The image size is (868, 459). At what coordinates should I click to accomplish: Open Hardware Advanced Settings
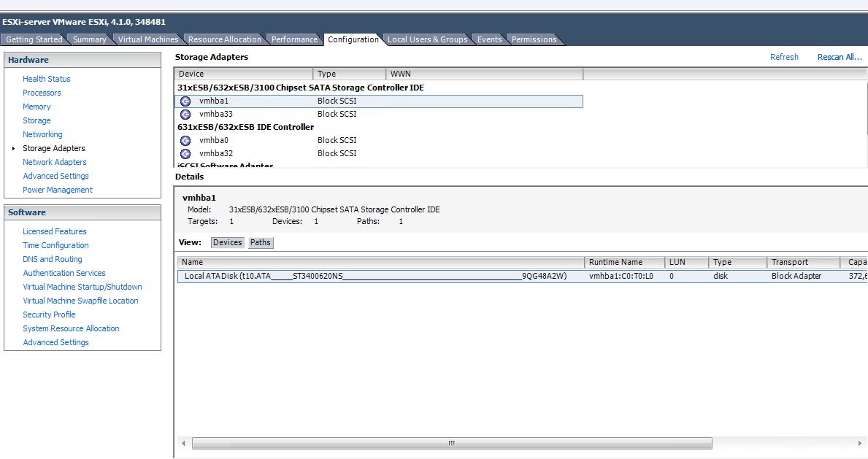(x=55, y=176)
